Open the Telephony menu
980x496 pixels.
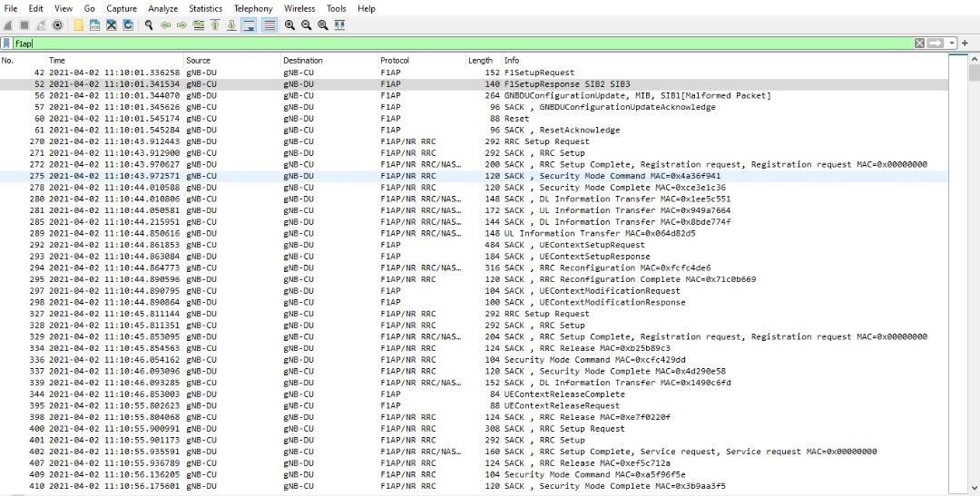point(253,8)
